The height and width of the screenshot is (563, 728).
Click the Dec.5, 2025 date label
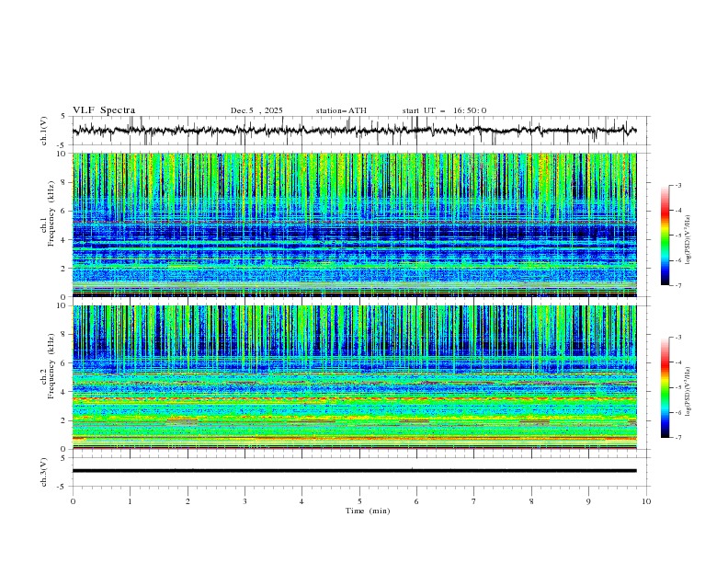(256, 110)
